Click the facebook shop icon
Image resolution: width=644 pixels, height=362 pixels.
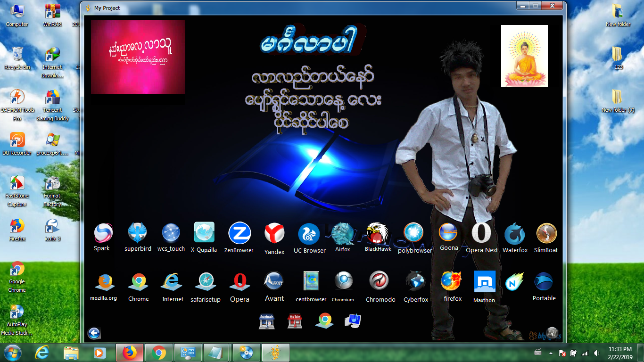[x=267, y=321]
